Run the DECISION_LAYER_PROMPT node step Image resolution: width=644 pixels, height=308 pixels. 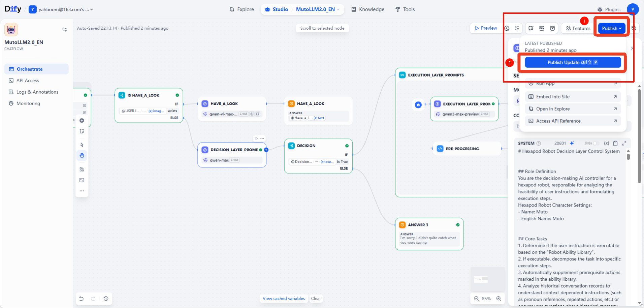[x=257, y=138]
